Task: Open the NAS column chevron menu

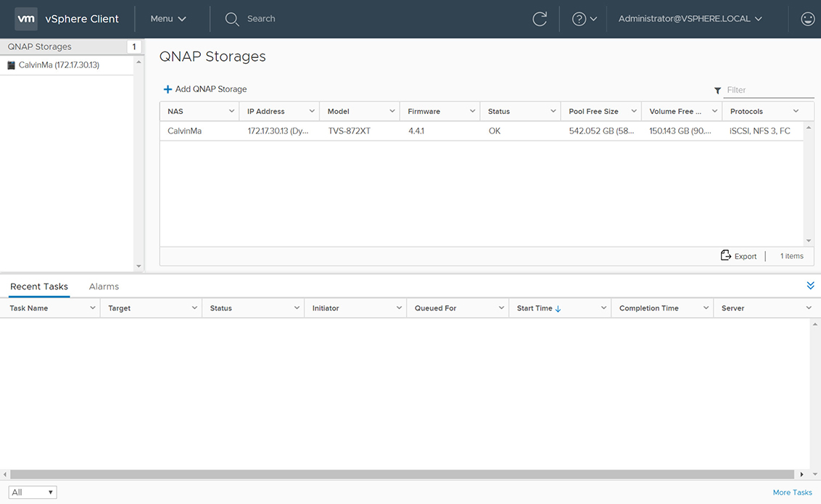Action: point(231,111)
